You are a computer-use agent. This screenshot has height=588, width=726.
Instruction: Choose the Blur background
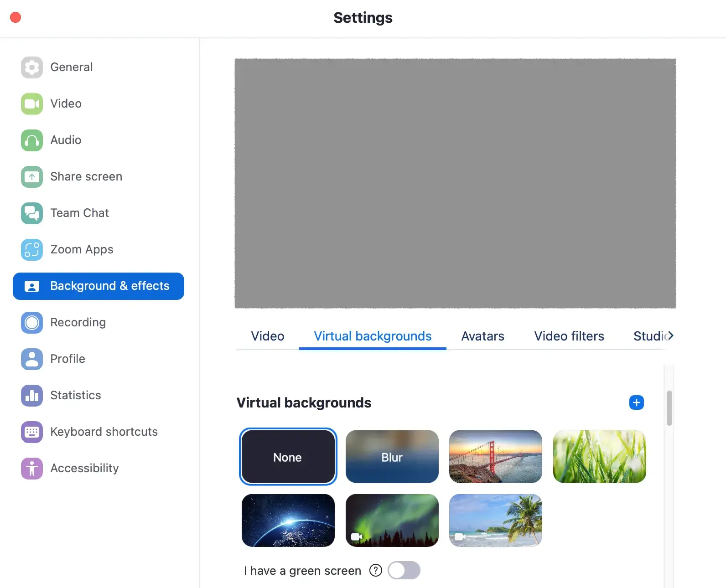point(392,457)
